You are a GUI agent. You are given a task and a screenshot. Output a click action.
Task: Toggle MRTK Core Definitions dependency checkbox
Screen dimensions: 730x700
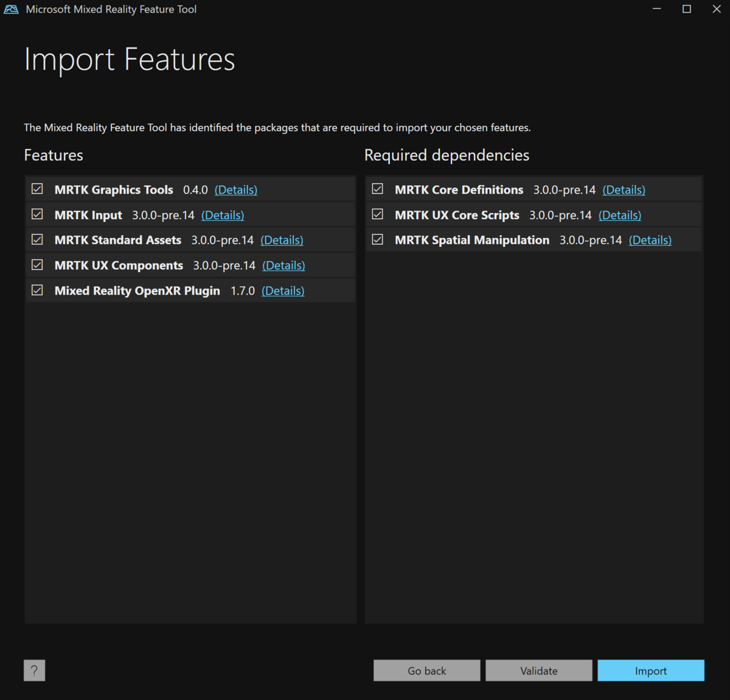tap(378, 189)
